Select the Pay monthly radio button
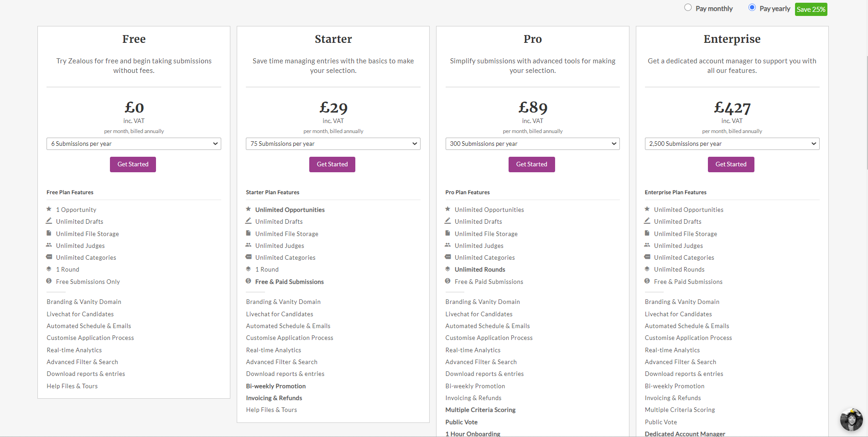Image resolution: width=868 pixels, height=437 pixels. pos(688,8)
